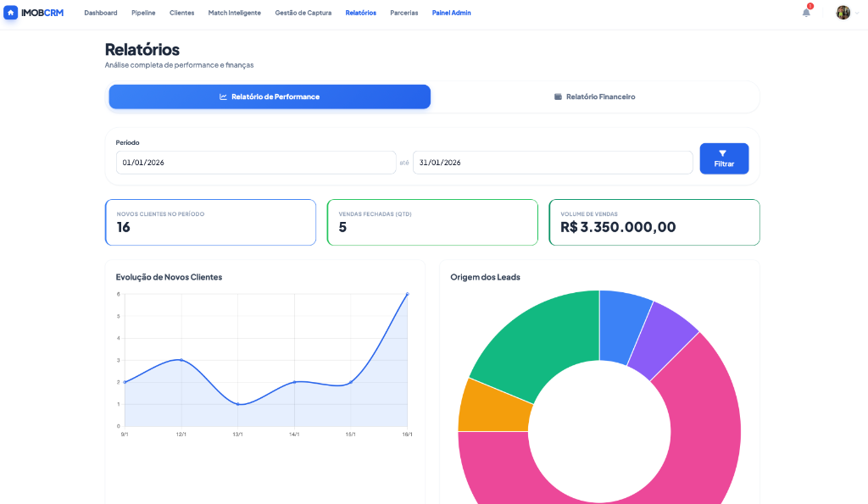Open the Clientes section
Image resolution: width=868 pixels, height=504 pixels.
click(181, 13)
